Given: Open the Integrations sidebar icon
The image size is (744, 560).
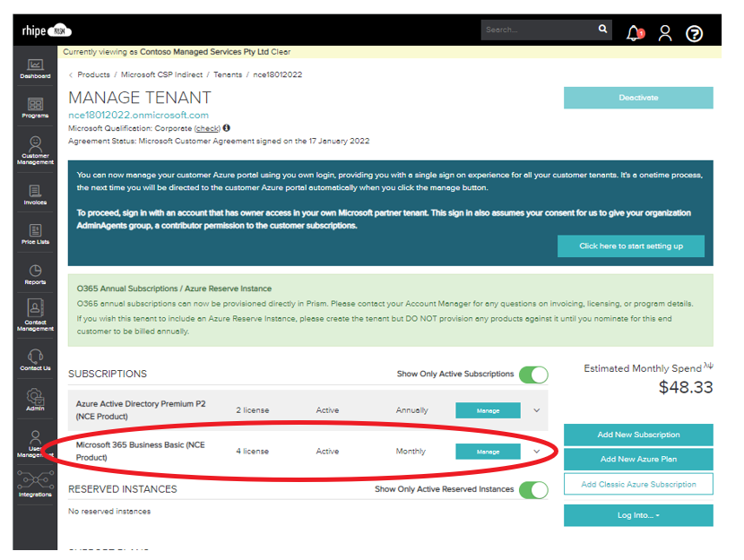Looking at the screenshot, I should tap(35, 484).
